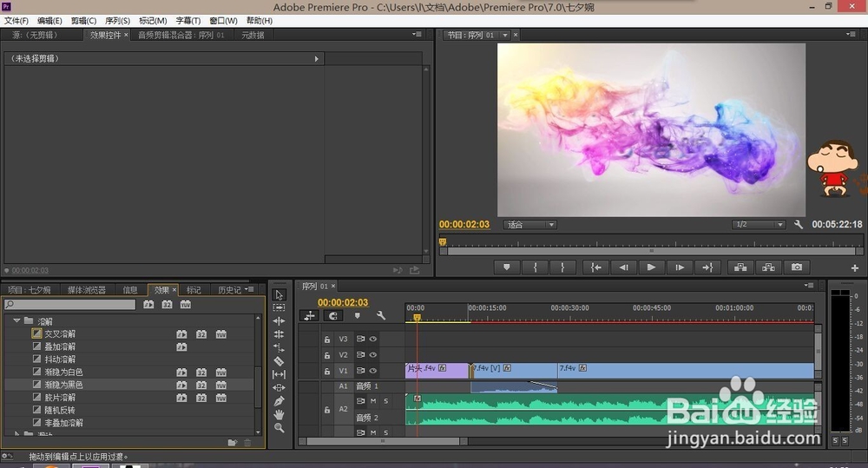The width and height of the screenshot is (868, 468).
Task: Click the Lift button
Action: click(740, 267)
